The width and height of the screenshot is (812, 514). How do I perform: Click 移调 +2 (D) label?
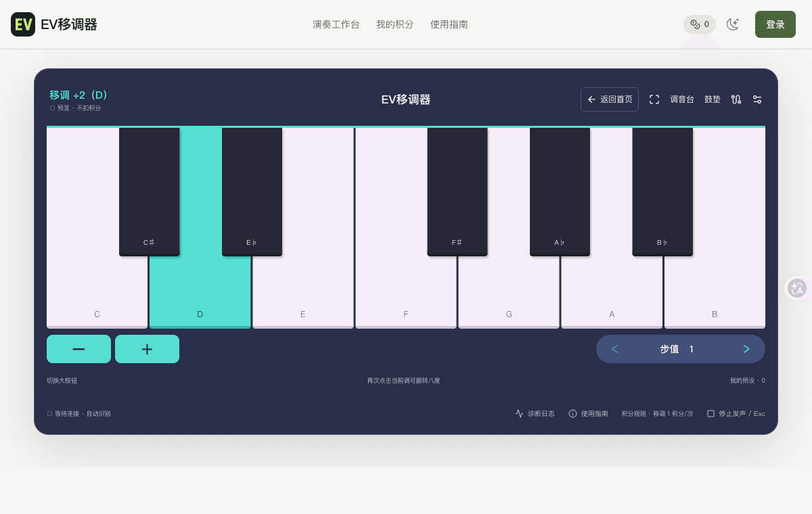(78, 95)
